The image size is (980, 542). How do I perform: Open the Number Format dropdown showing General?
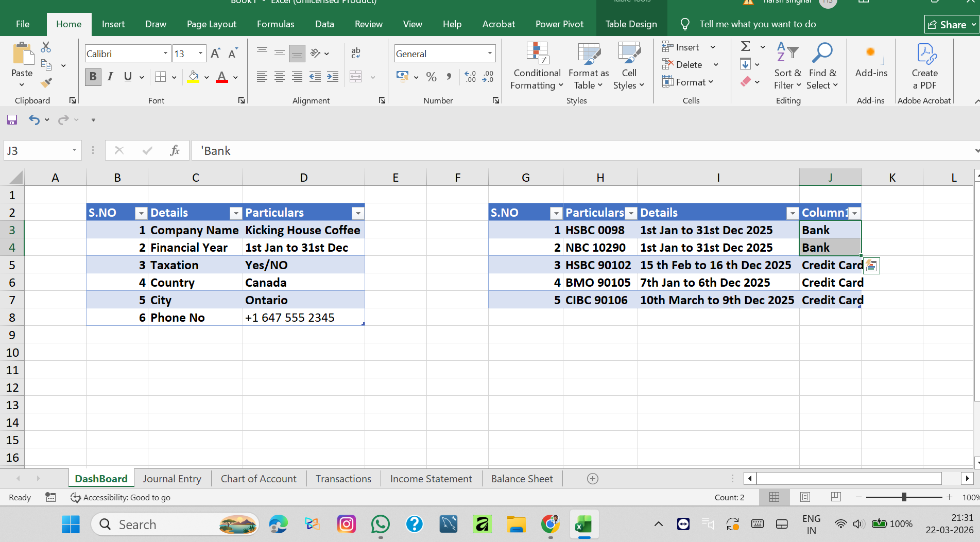[x=490, y=54]
